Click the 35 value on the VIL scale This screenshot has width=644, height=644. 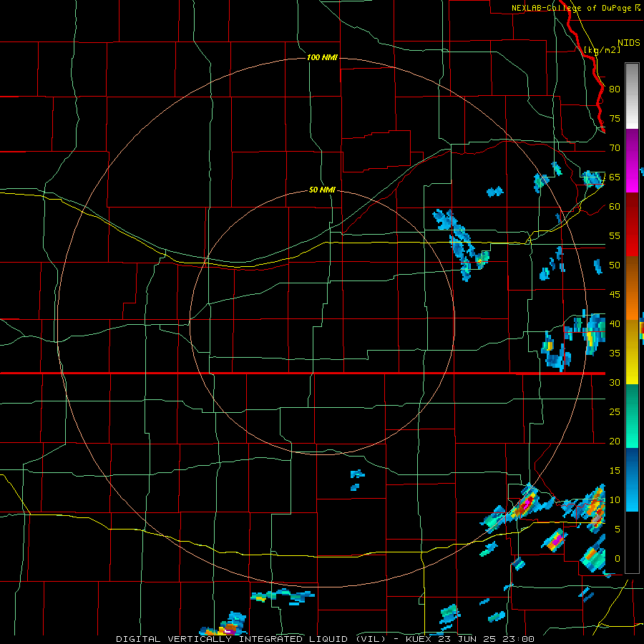(615, 353)
